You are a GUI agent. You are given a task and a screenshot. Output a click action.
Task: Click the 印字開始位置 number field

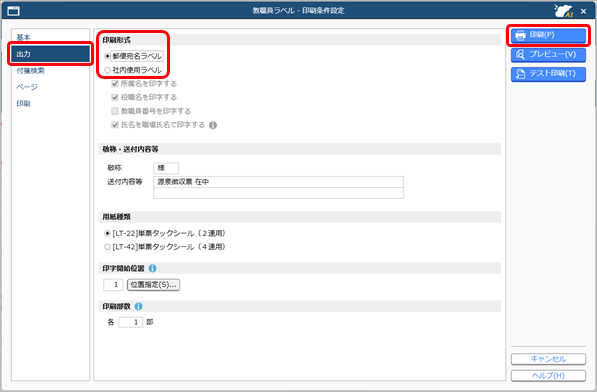click(113, 285)
